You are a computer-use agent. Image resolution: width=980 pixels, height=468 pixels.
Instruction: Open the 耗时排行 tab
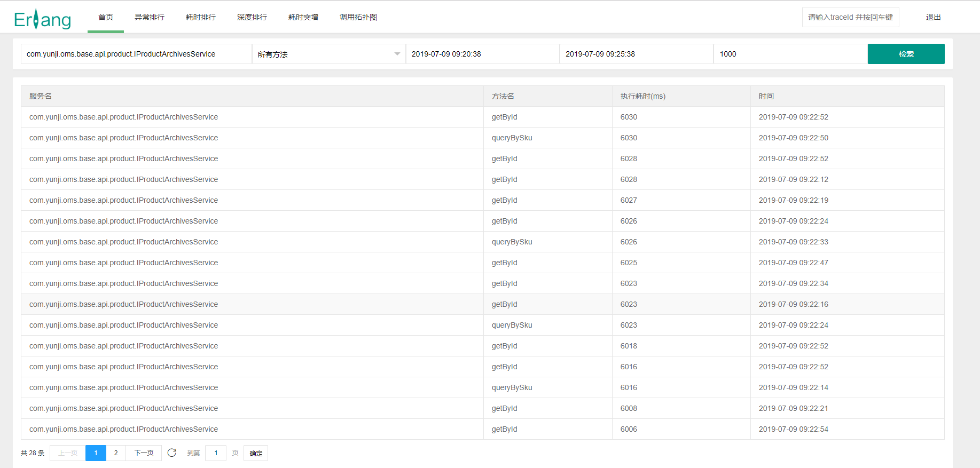[201, 17]
